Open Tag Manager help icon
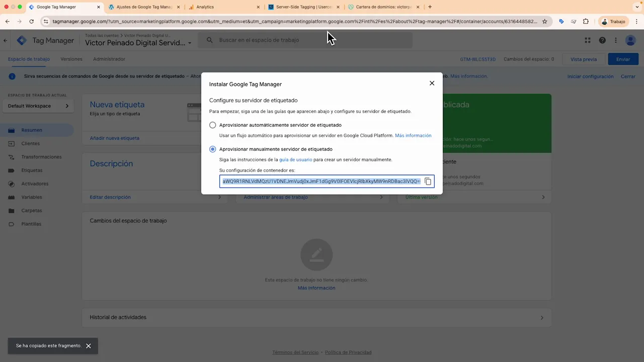The height and width of the screenshot is (362, 644). (602, 40)
